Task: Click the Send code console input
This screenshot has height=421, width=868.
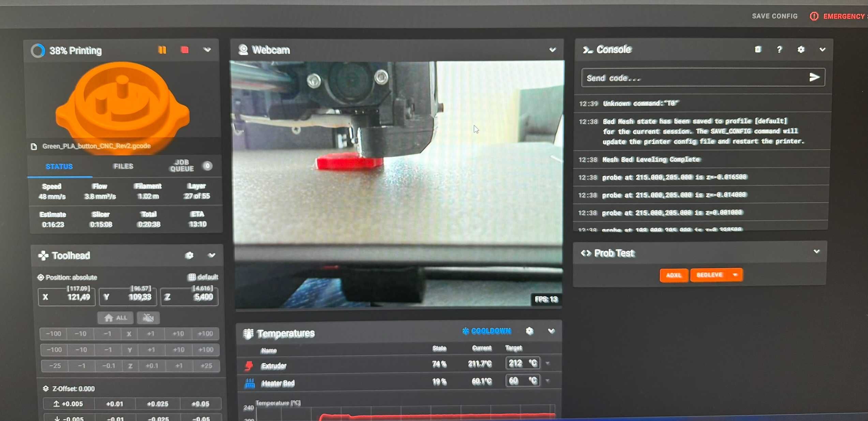Action: [x=695, y=78]
